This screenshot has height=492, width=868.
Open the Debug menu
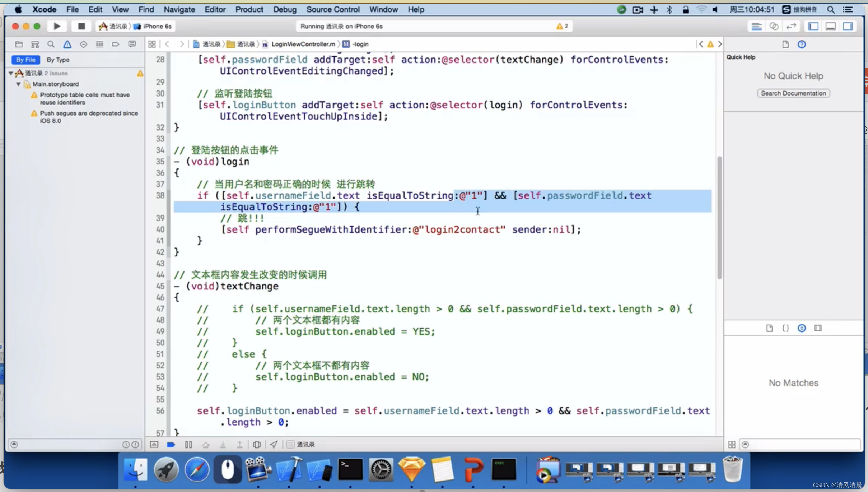285,9
